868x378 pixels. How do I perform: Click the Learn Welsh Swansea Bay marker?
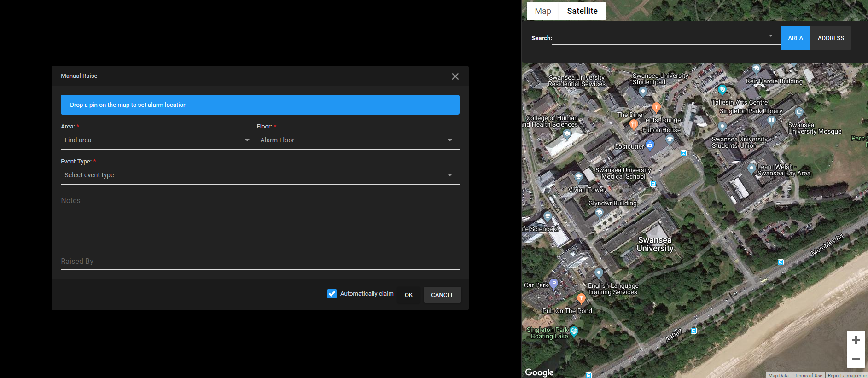click(751, 168)
